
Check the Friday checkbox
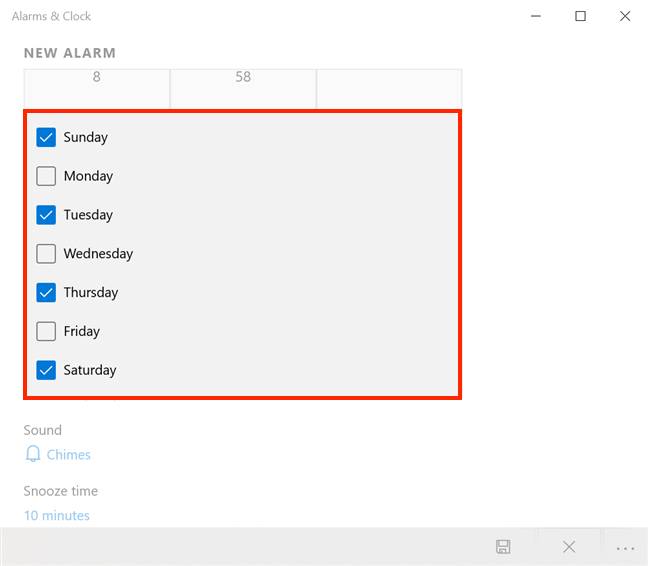coord(46,331)
